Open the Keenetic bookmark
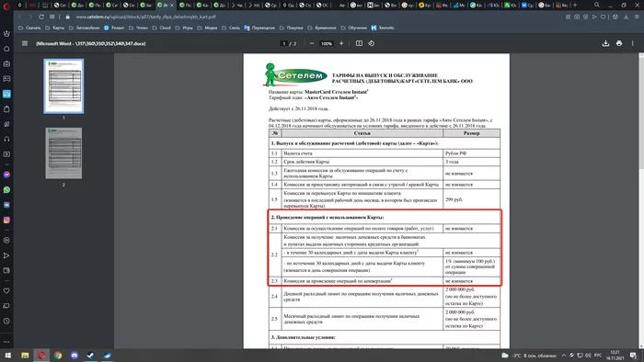This screenshot has height=362, width=644. (383, 28)
